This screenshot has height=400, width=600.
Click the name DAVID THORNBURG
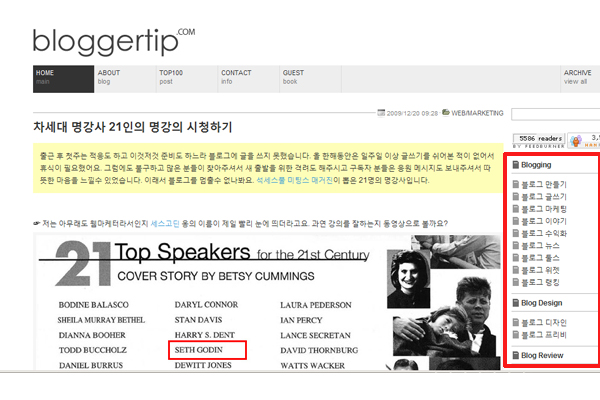coord(319,350)
